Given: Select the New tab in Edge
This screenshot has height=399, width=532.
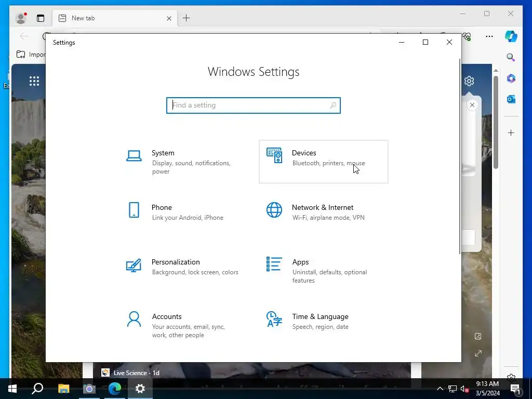Looking at the screenshot, I should 114,18.
